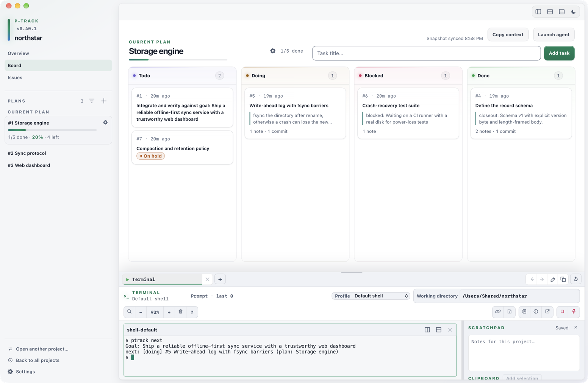Screen dimensions: 588x383
Task: Open Issues in the sidebar
Action: [58, 78]
